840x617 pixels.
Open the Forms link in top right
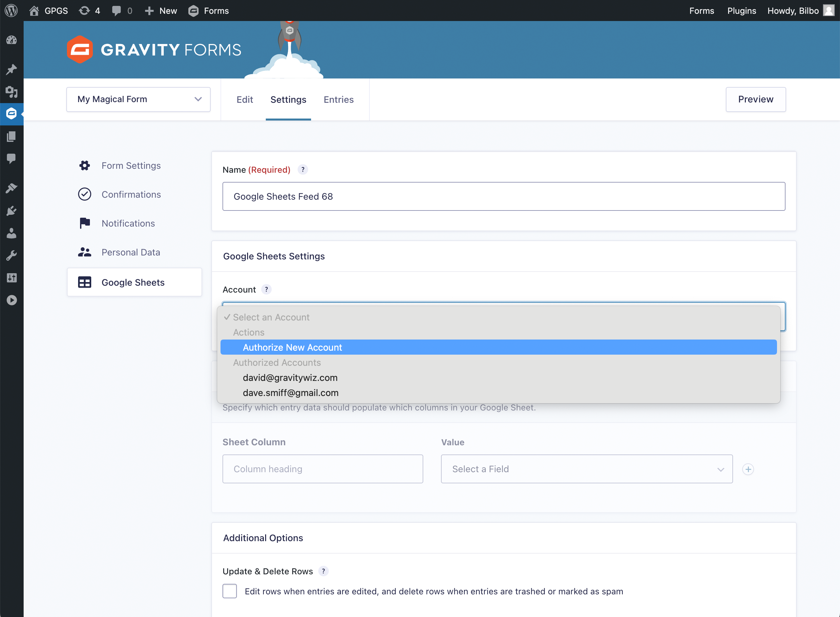click(701, 11)
